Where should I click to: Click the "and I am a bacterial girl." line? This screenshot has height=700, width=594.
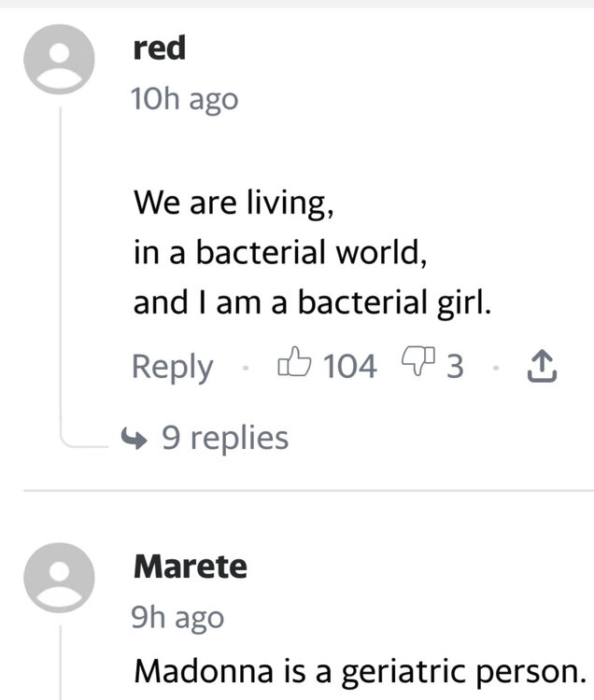coord(312,304)
